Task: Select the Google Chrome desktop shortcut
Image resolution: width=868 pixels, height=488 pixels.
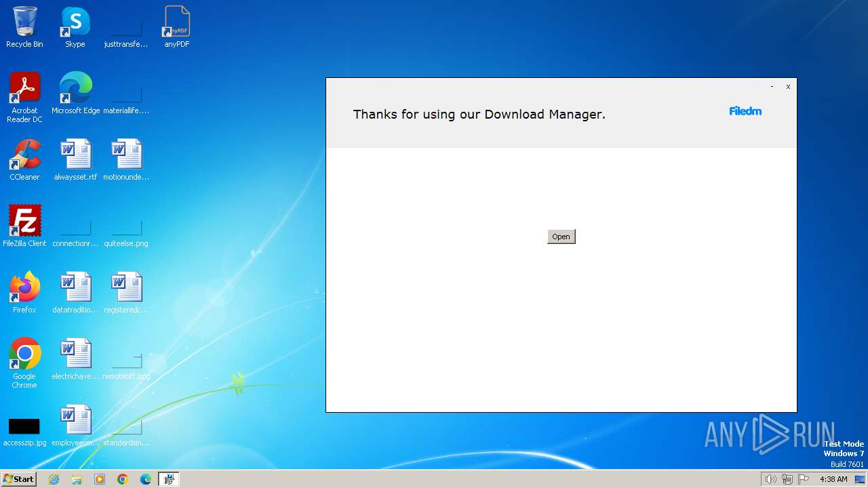Action: tap(24, 363)
